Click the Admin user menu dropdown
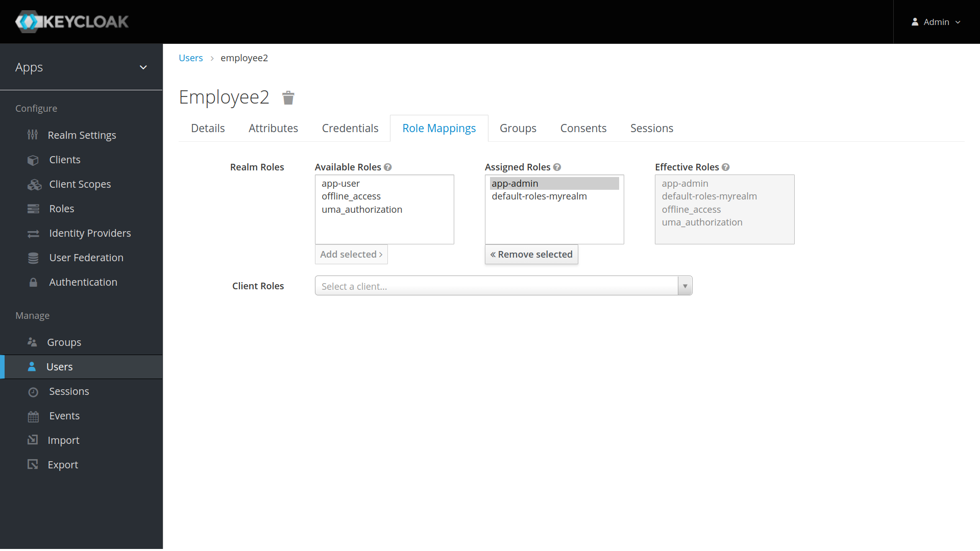 tap(936, 21)
